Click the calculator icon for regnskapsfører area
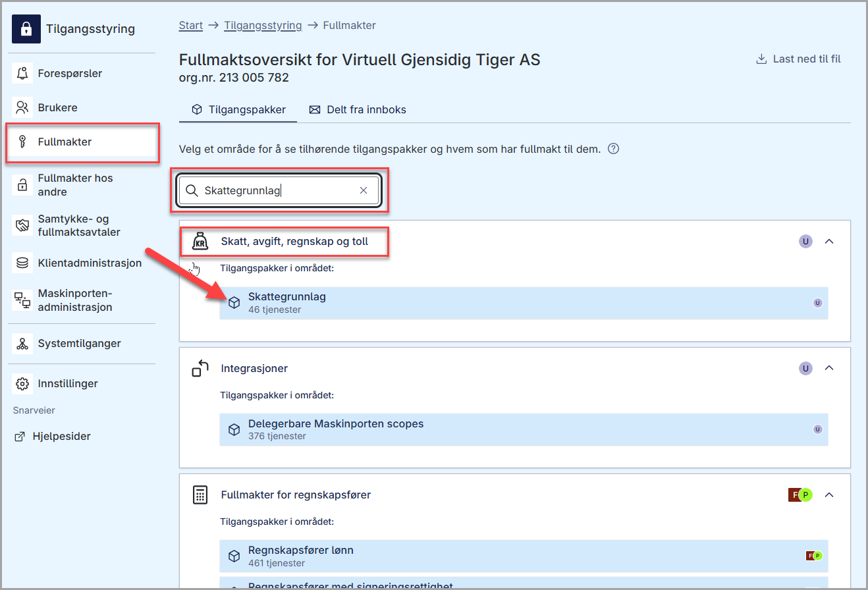 pyautogui.click(x=200, y=495)
